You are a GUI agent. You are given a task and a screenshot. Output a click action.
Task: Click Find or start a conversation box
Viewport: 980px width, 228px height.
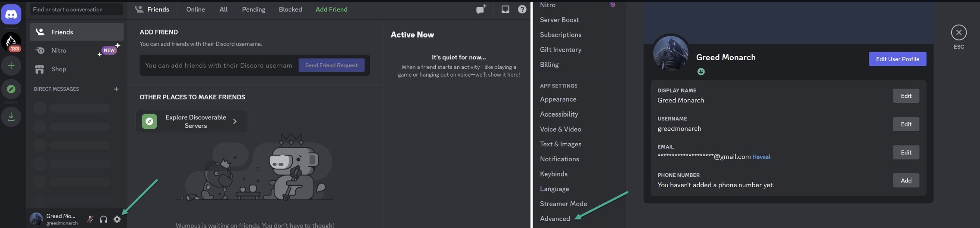(77, 9)
